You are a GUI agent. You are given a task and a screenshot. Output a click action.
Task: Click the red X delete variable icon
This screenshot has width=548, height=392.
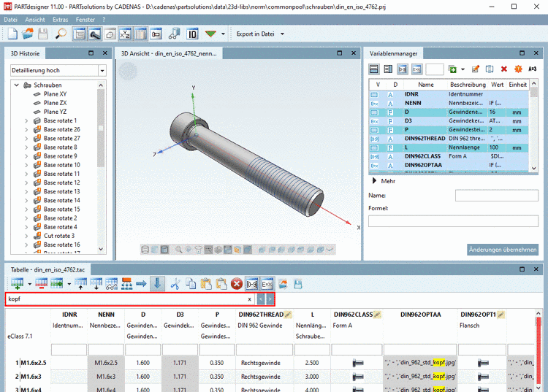(504, 69)
